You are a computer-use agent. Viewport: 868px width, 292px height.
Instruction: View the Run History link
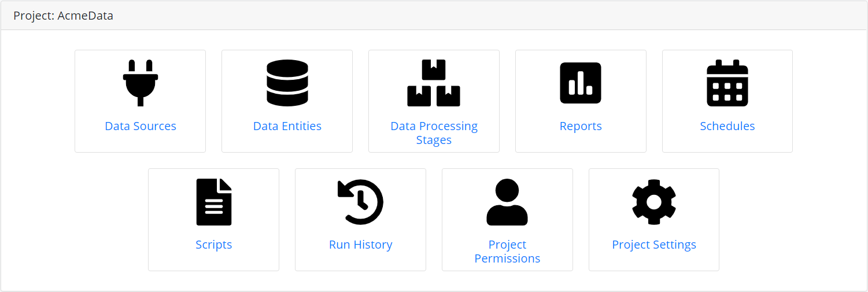(361, 245)
